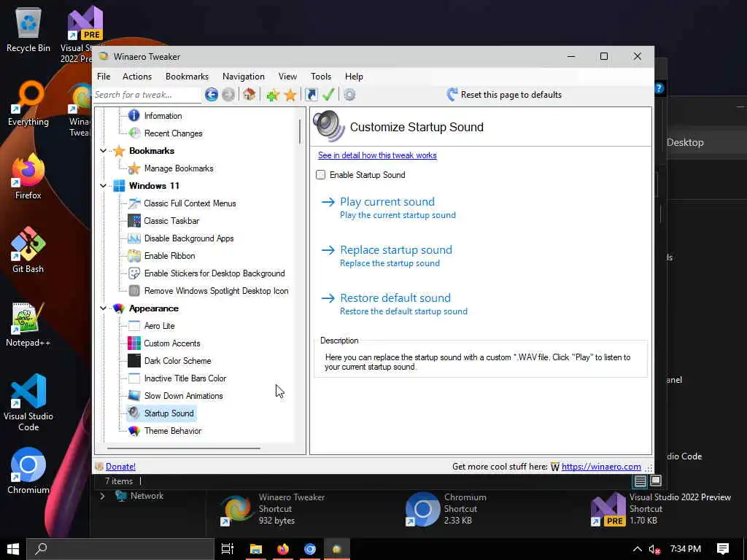Click the grayed Forward navigation arrow icon
This screenshot has width=747, height=560.
click(228, 95)
